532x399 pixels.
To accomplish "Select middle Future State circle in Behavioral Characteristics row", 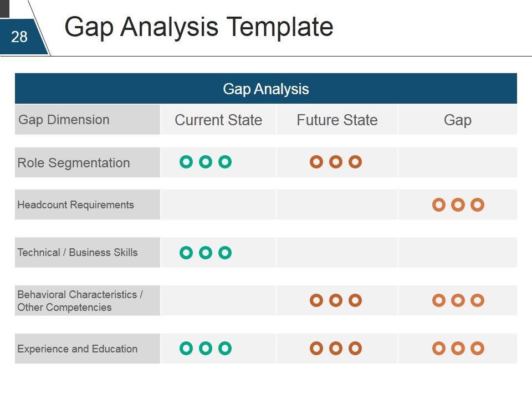I will click(335, 300).
